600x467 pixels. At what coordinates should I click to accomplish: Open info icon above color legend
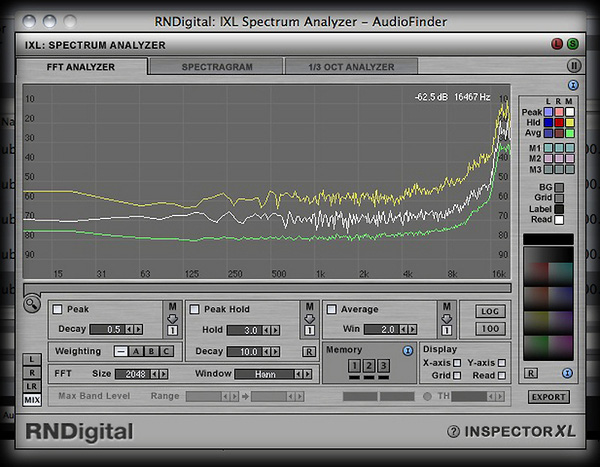573,85
